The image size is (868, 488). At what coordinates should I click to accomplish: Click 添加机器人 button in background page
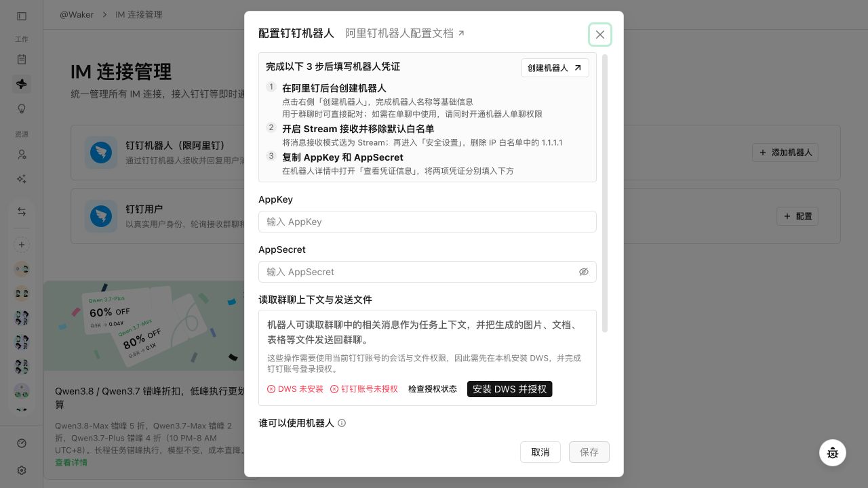pos(785,152)
